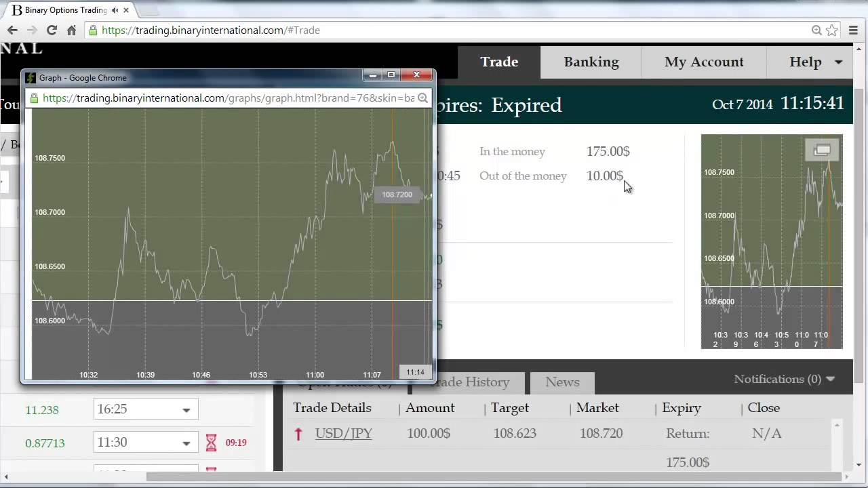Click the Market column header
868x488 pixels.
(597, 408)
